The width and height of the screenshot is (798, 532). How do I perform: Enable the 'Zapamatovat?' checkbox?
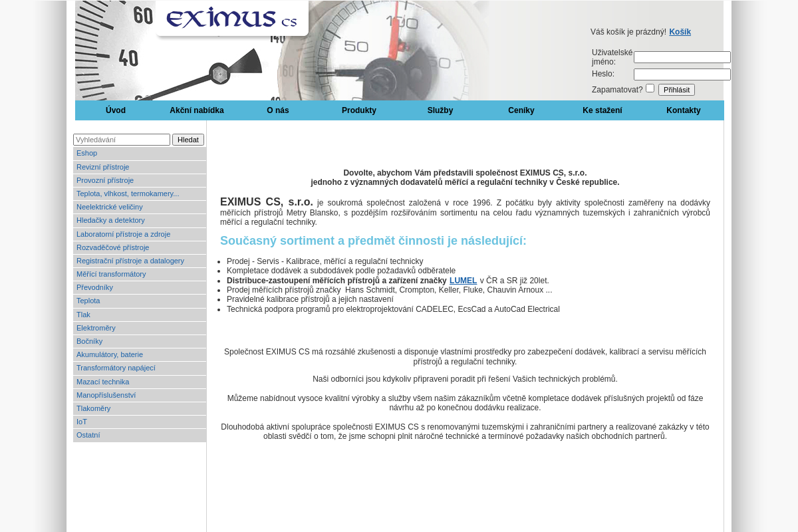[650, 88]
